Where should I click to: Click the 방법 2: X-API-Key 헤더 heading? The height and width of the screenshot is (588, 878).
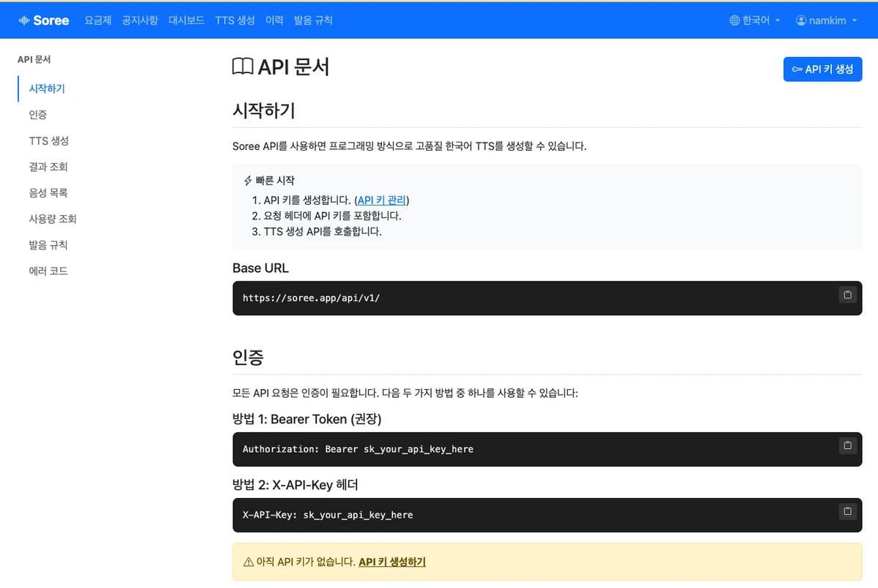296,485
